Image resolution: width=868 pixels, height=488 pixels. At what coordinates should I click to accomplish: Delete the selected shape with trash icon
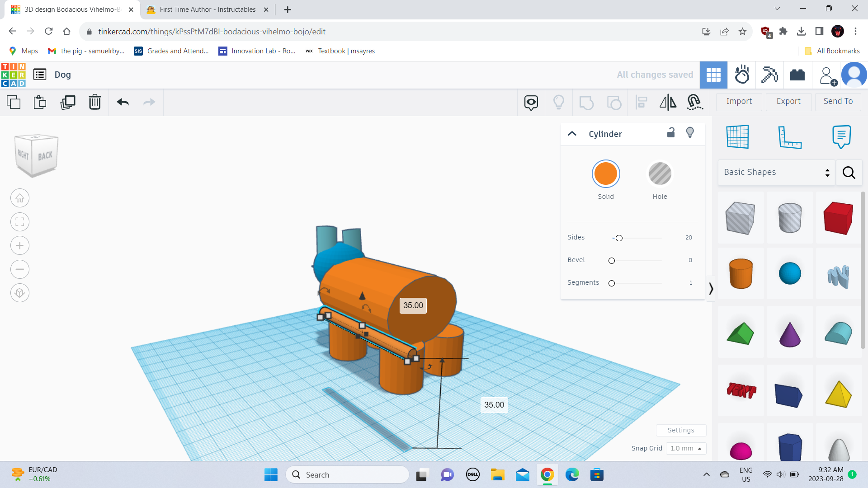click(95, 102)
